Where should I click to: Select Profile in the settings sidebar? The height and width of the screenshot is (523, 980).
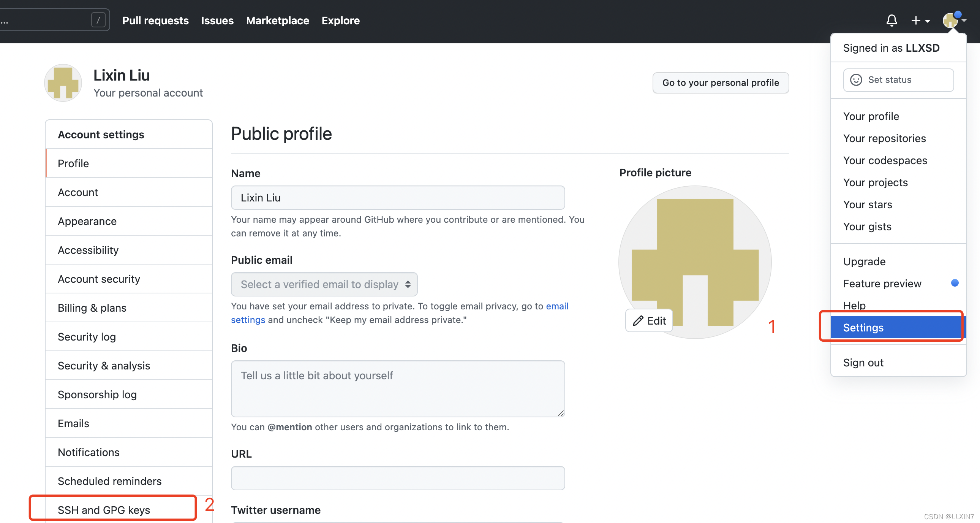coord(129,163)
